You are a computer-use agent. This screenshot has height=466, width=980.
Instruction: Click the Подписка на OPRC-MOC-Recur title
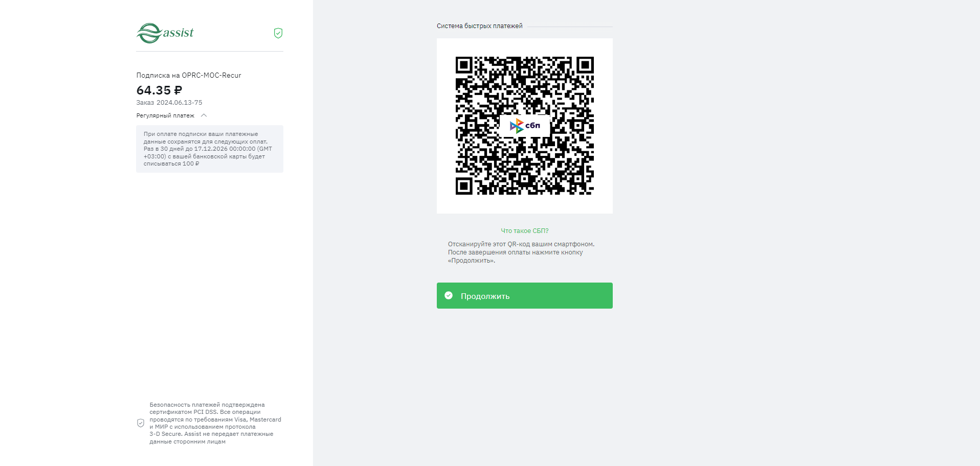(x=189, y=75)
